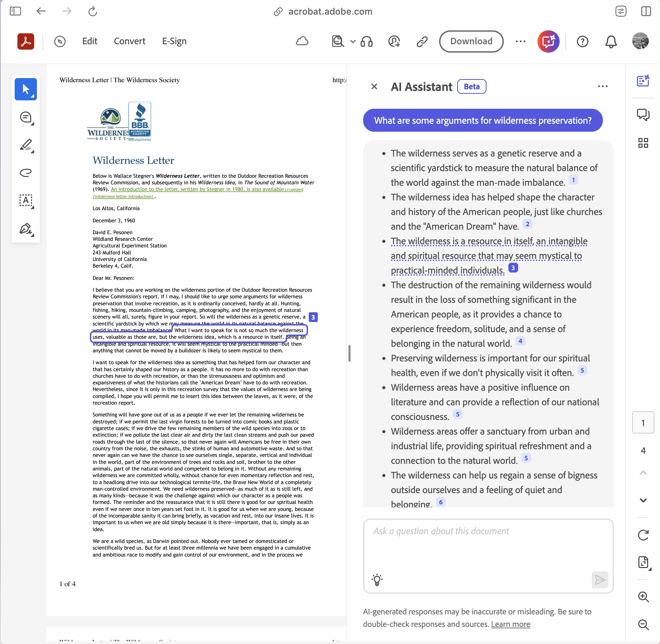
Task: Click the Read aloud headphones icon
Action: [x=367, y=41]
